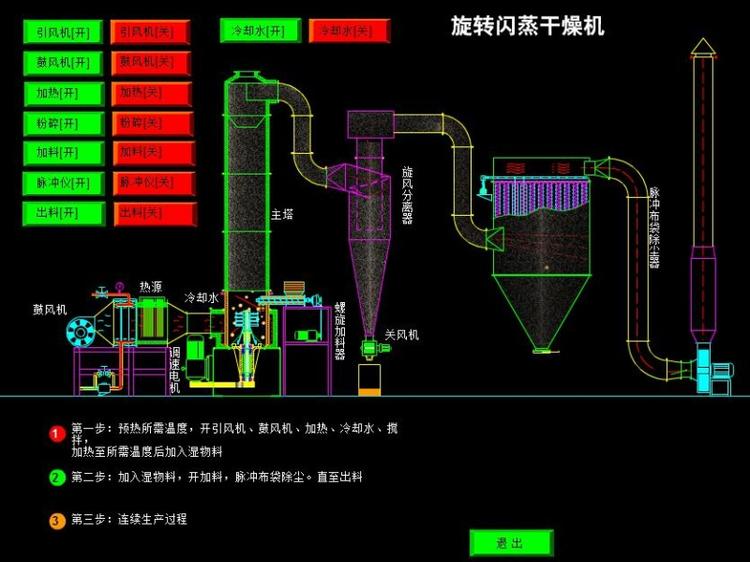Stop feeding with 加料[关] button

pos(148,154)
